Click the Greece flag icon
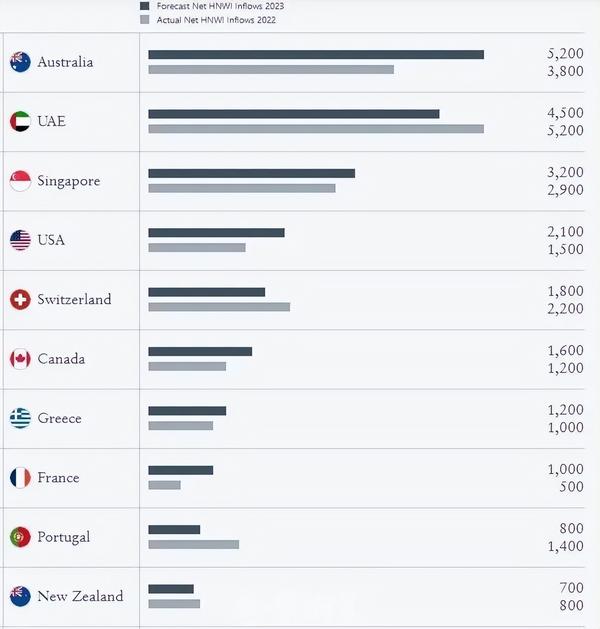This screenshot has width=600, height=629. click(x=20, y=418)
